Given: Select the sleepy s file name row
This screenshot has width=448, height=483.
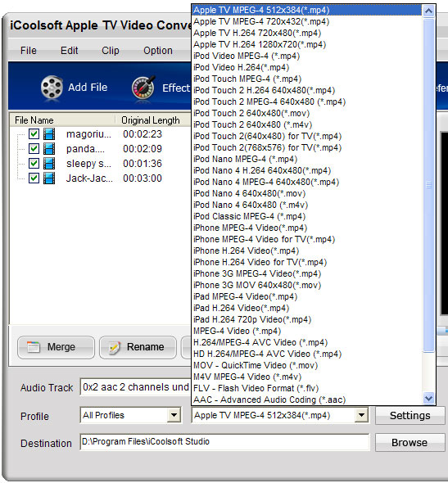Looking at the screenshot, I should tap(88, 164).
